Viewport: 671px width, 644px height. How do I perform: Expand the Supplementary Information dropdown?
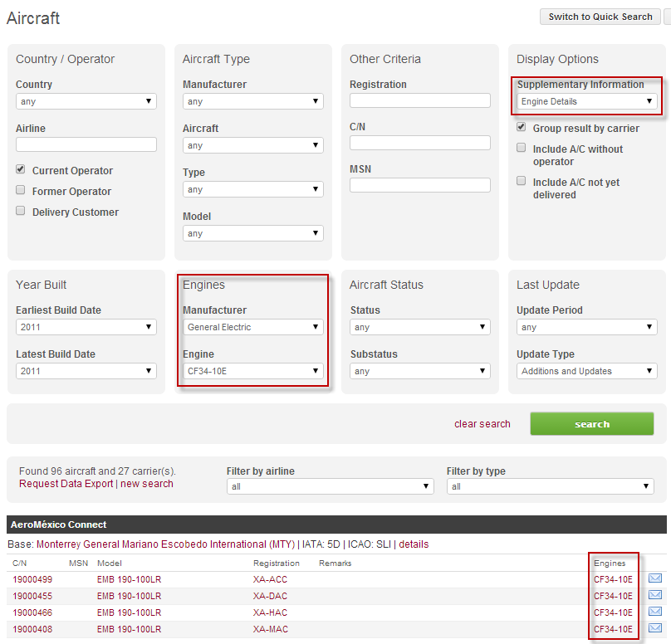[587, 101]
